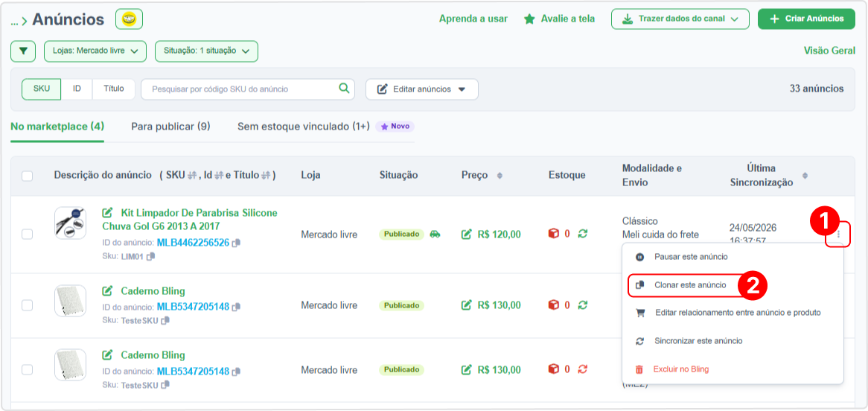
Task: Click the Meli cuida do frete text
Action: click(x=660, y=235)
